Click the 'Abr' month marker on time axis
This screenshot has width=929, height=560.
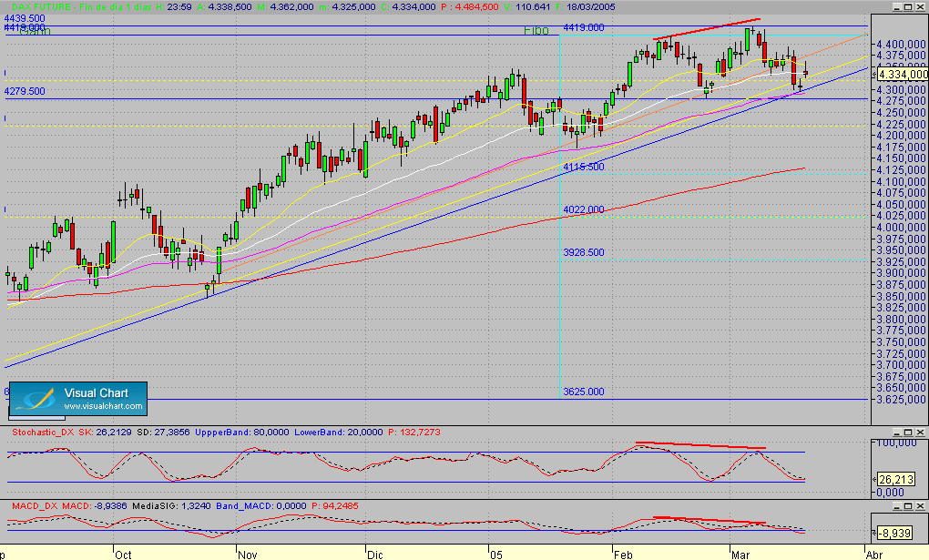[x=874, y=555]
